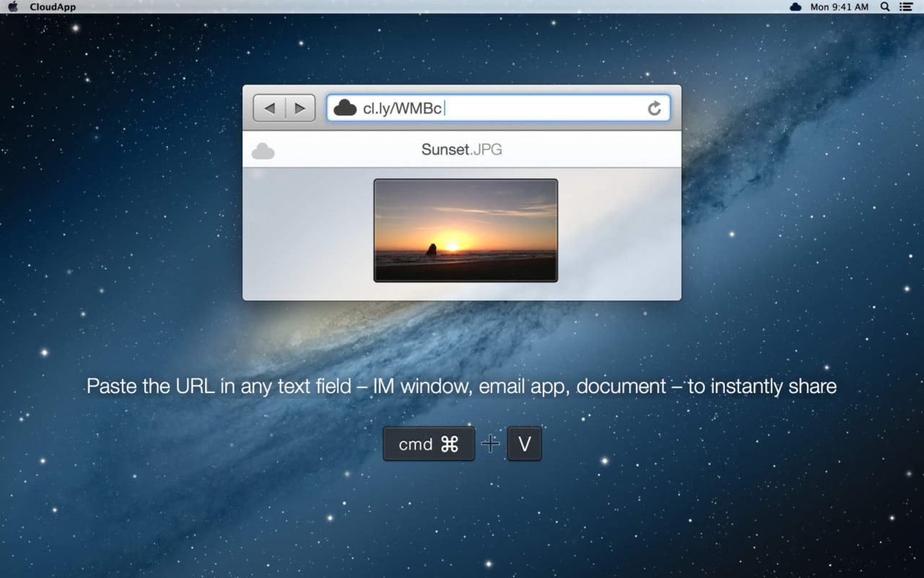This screenshot has height=578, width=924.
Task: Open the CloudApp application menu
Action: [x=52, y=7]
